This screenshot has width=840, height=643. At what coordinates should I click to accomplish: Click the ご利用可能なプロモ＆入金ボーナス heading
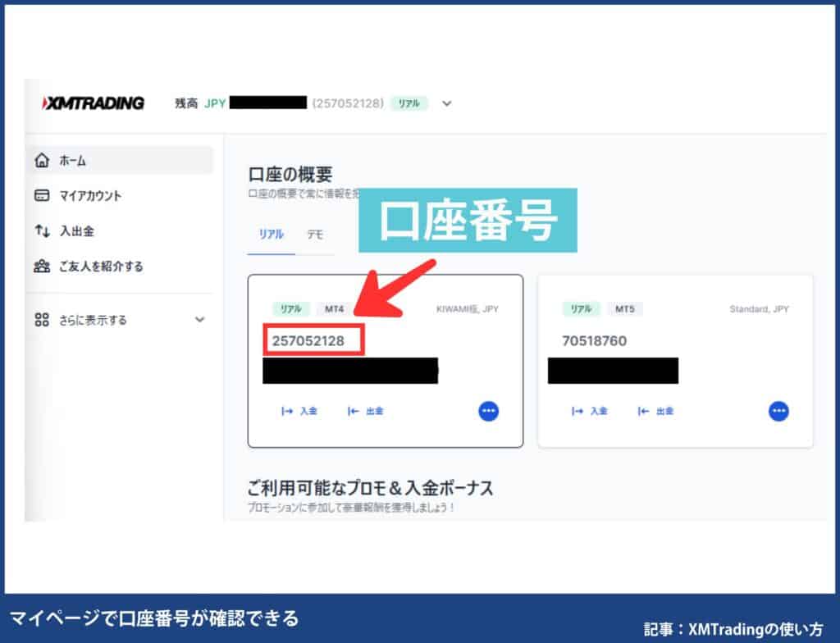(x=370, y=488)
